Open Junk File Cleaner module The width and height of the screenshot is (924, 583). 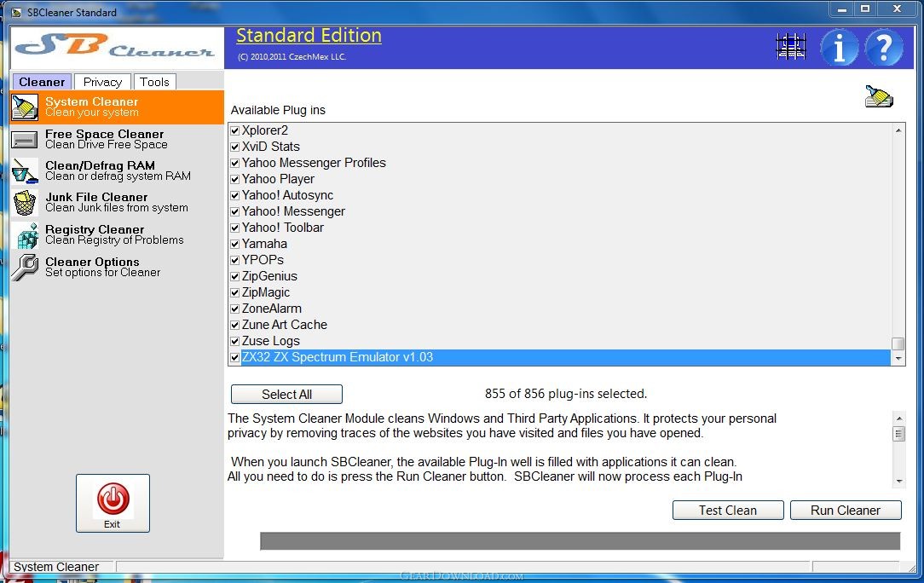coord(117,203)
